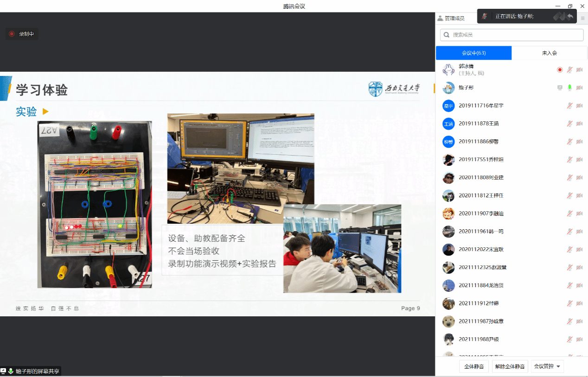The image size is (588, 377).
Task: Click the 搜索成员 search field
Action: (511, 35)
